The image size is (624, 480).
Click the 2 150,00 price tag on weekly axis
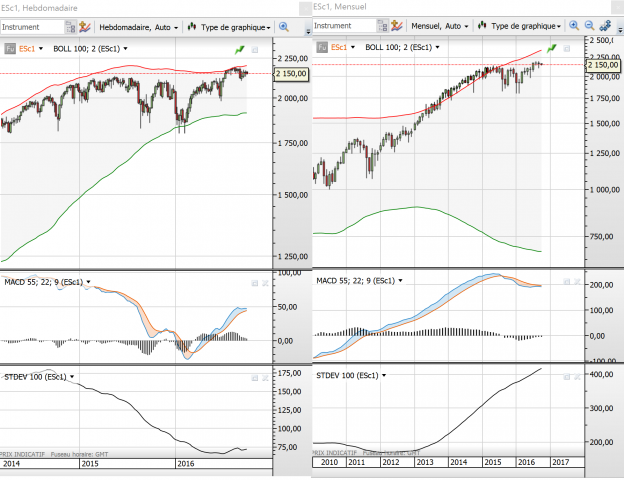coord(291,74)
